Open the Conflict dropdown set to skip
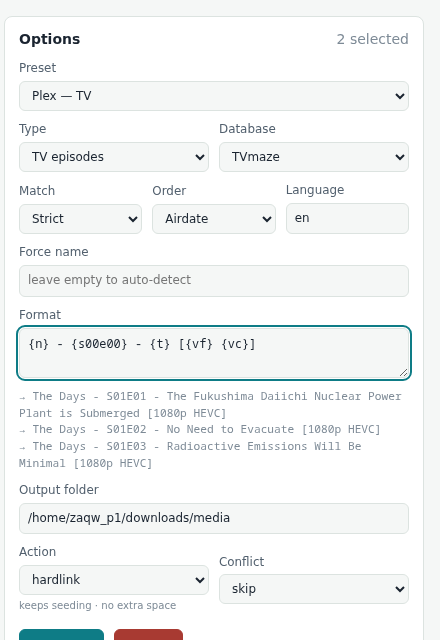 [314, 589]
